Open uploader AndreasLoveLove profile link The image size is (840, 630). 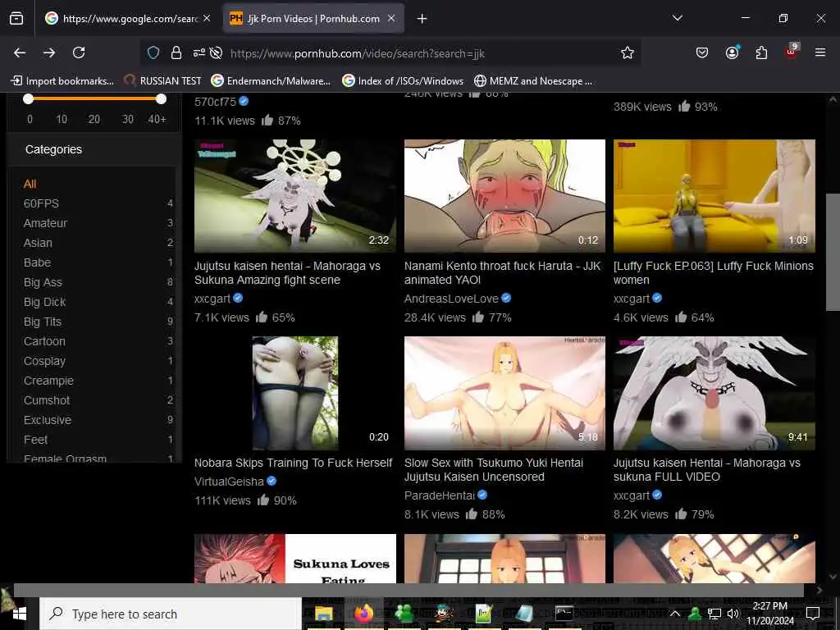[451, 299]
